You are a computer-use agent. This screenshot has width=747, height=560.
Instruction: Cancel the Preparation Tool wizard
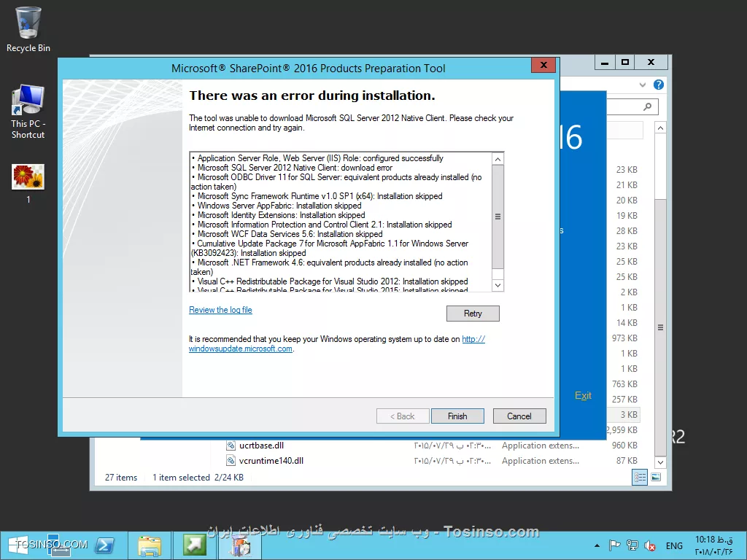tap(519, 416)
